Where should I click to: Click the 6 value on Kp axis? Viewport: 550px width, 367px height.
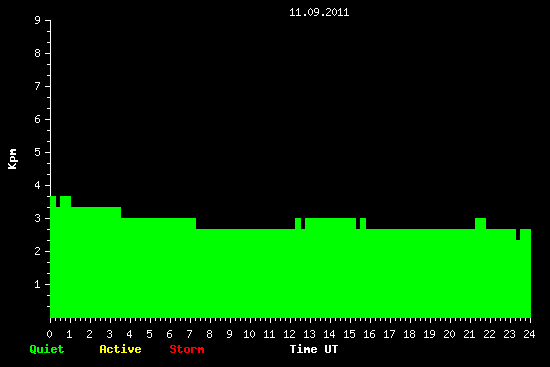[x=38, y=119]
